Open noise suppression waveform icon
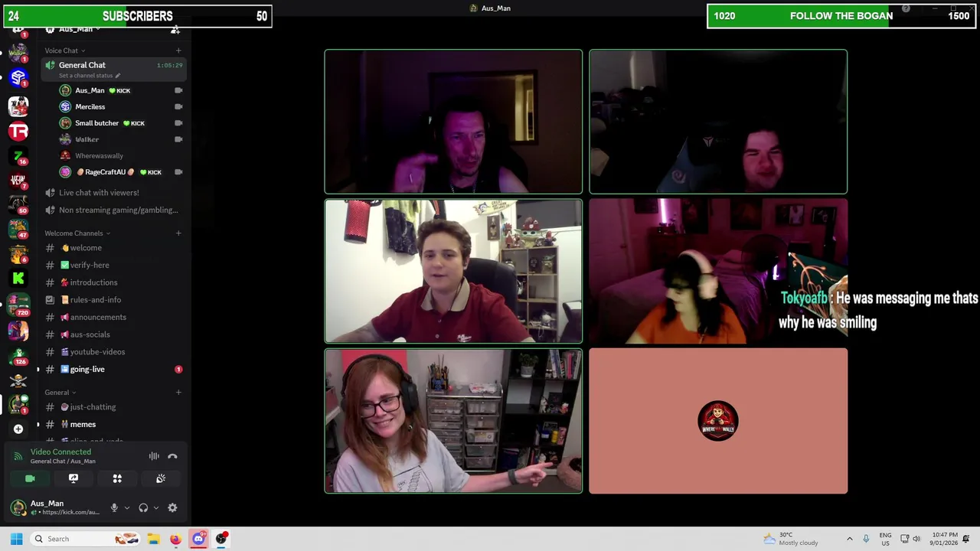Viewport: 980px width, 551px height. click(154, 456)
